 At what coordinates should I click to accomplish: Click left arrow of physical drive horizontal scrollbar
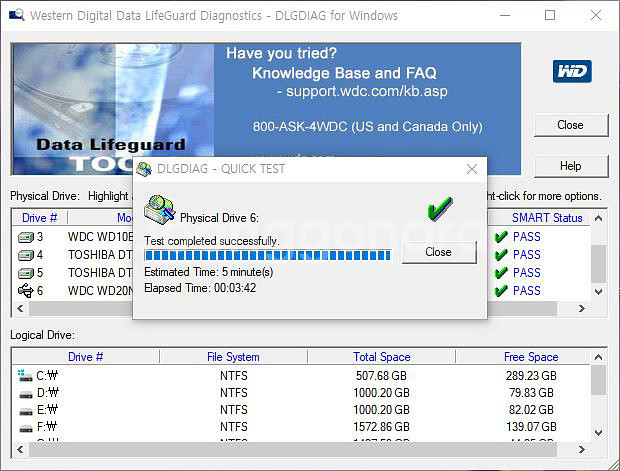tap(21, 308)
